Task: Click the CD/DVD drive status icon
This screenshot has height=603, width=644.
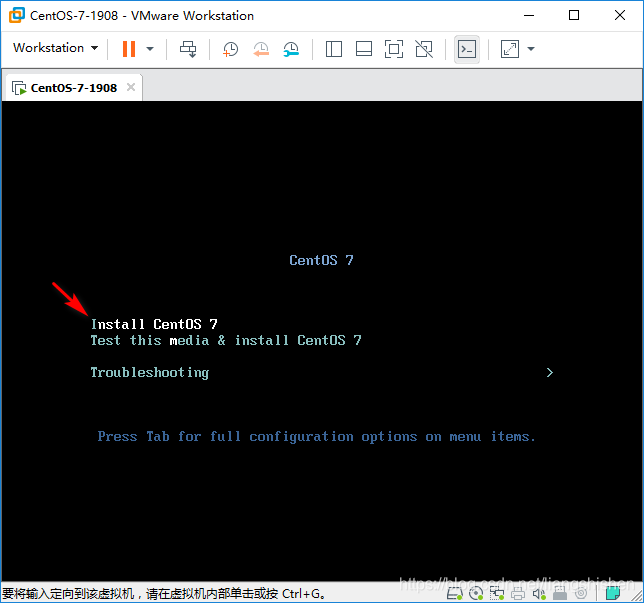Action: pos(476,594)
